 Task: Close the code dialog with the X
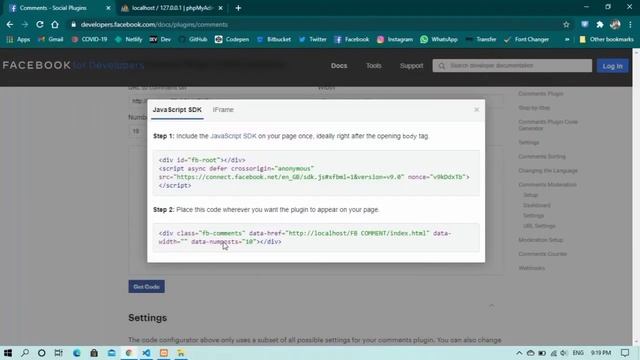pyautogui.click(x=476, y=109)
